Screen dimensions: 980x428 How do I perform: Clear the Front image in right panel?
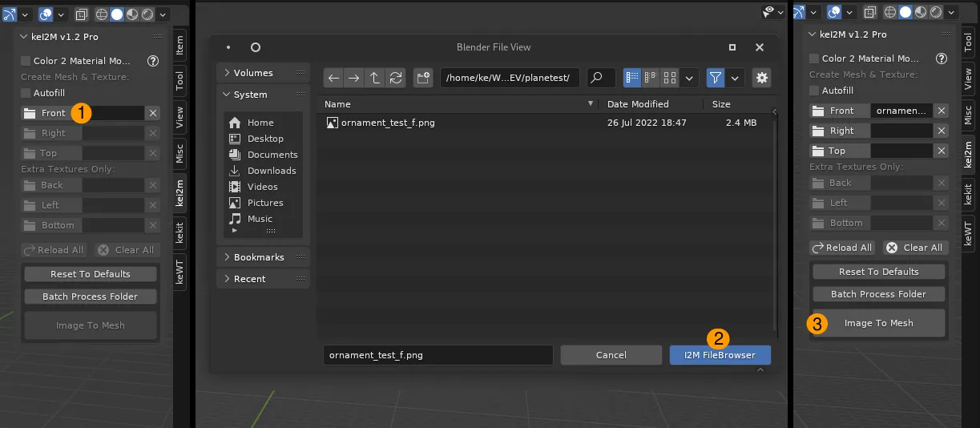942,111
